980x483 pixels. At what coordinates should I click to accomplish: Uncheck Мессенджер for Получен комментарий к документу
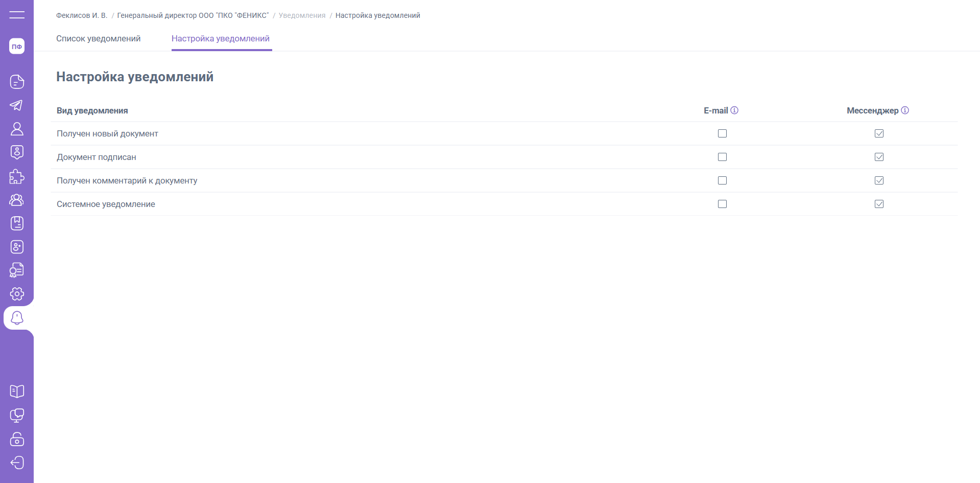click(x=879, y=180)
